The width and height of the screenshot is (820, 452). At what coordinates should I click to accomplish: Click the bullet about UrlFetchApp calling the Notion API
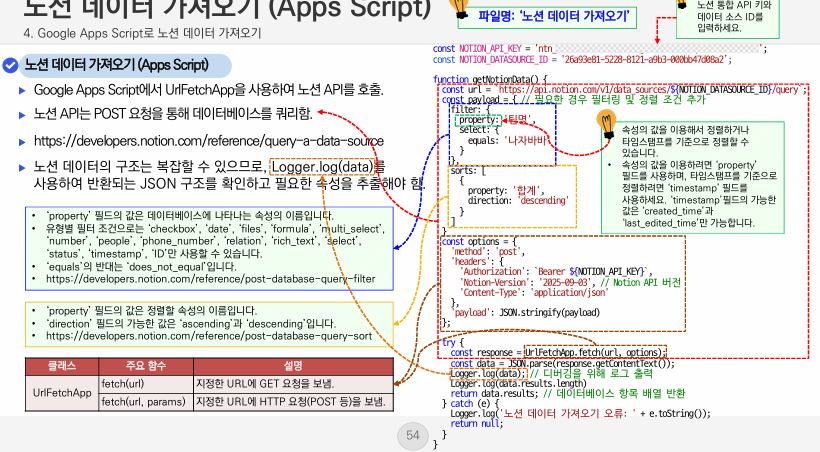point(209,90)
